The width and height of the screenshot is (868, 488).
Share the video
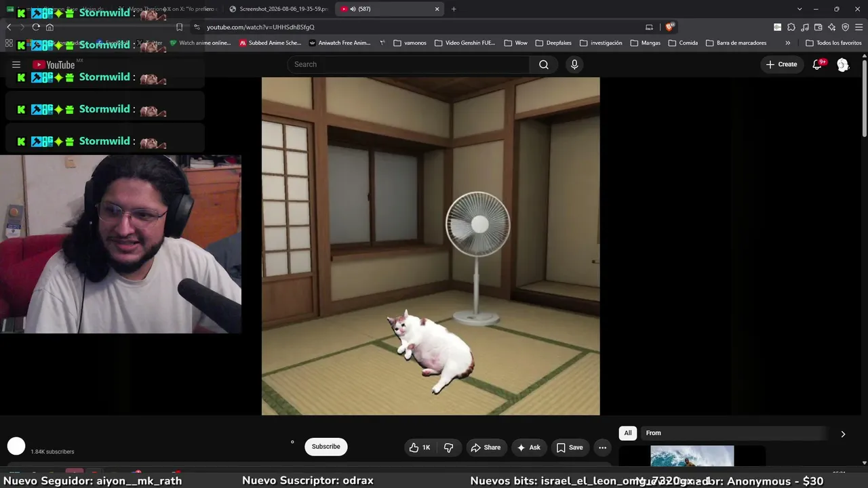tap(486, 447)
